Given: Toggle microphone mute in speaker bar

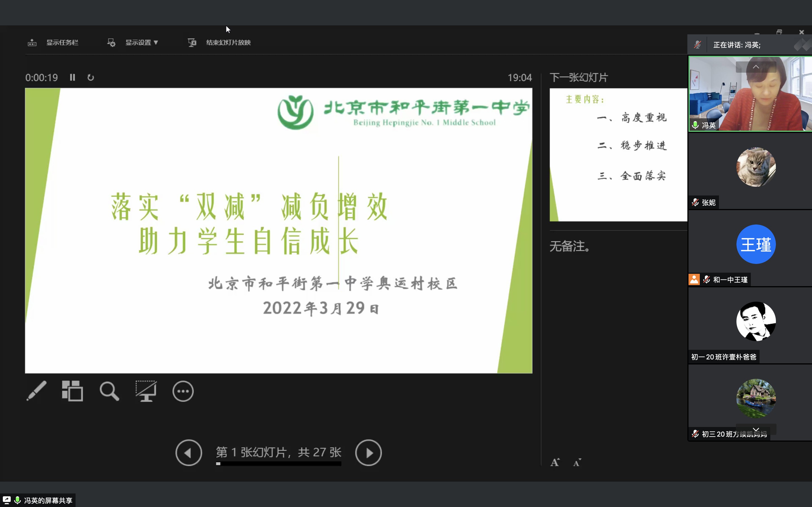Looking at the screenshot, I should tap(698, 45).
